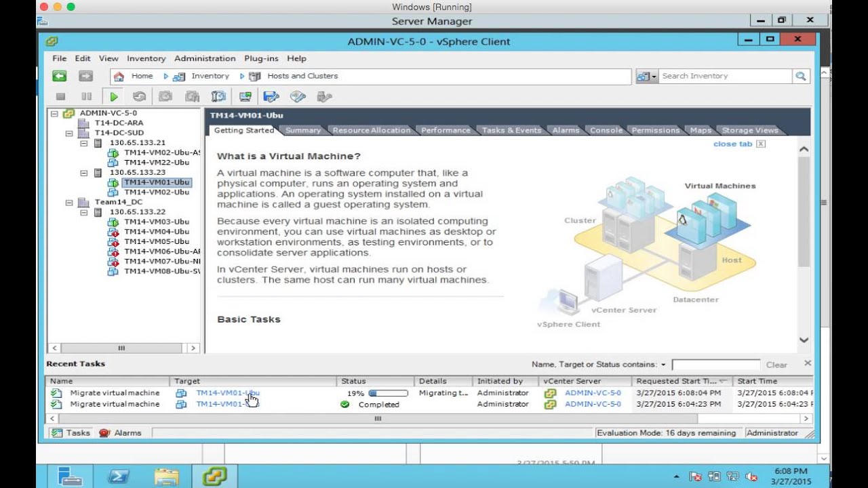The image size is (868, 488).
Task: Collapse host 130.65.133.23 tree node
Action: pos(84,173)
